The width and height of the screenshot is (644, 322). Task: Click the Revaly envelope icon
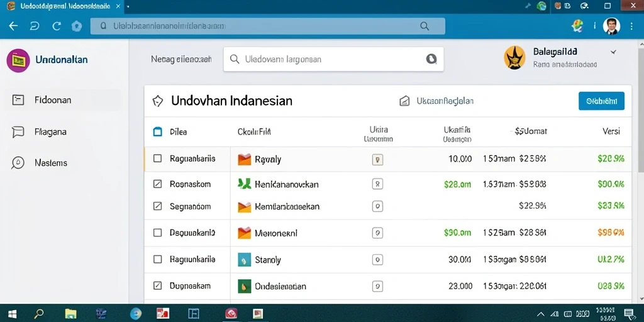(245, 159)
